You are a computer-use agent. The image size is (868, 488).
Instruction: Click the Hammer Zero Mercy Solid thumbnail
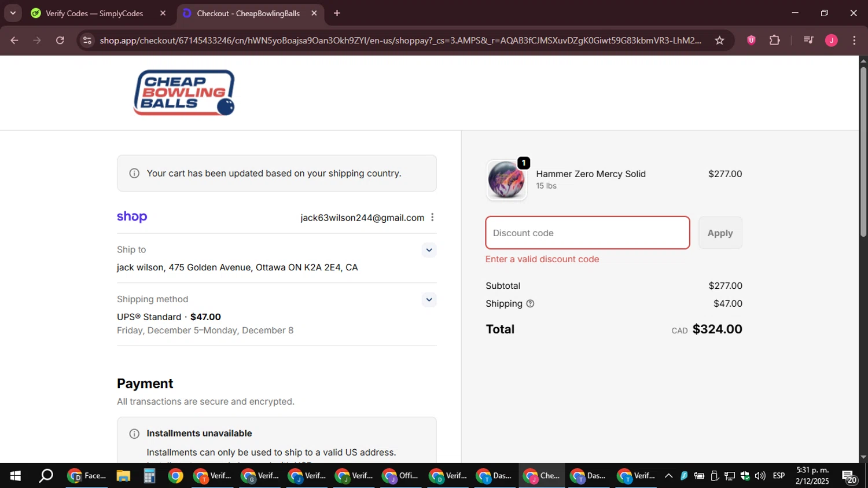[x=506, y=180]
